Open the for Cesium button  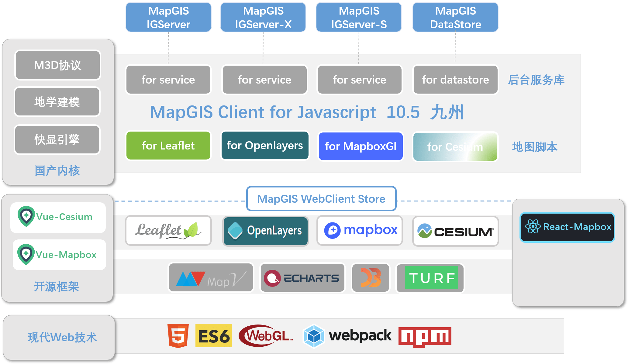(x=455, y=147)
